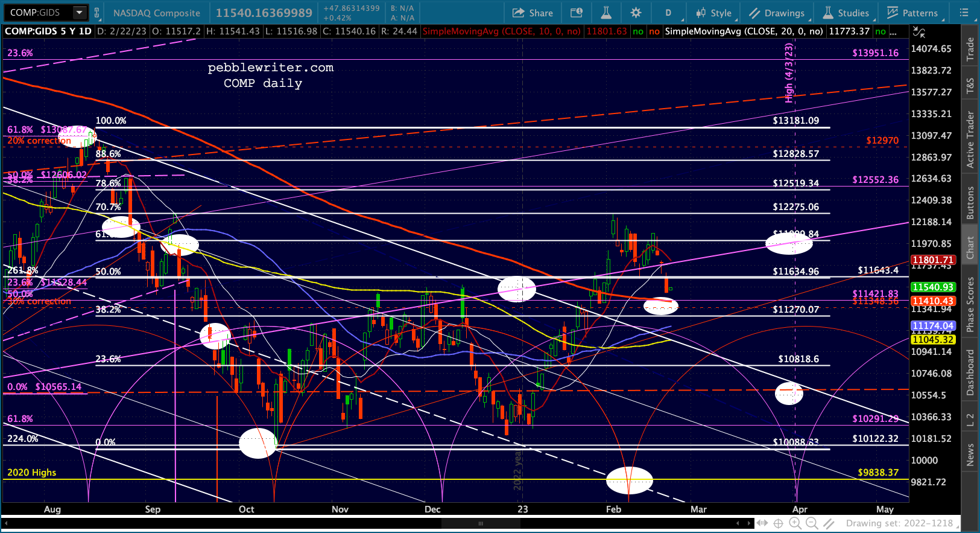Click the $12828.57 Fibonacci label
Image resolution: width=980 pixels, height=533 pixels.
pos(796,154)
